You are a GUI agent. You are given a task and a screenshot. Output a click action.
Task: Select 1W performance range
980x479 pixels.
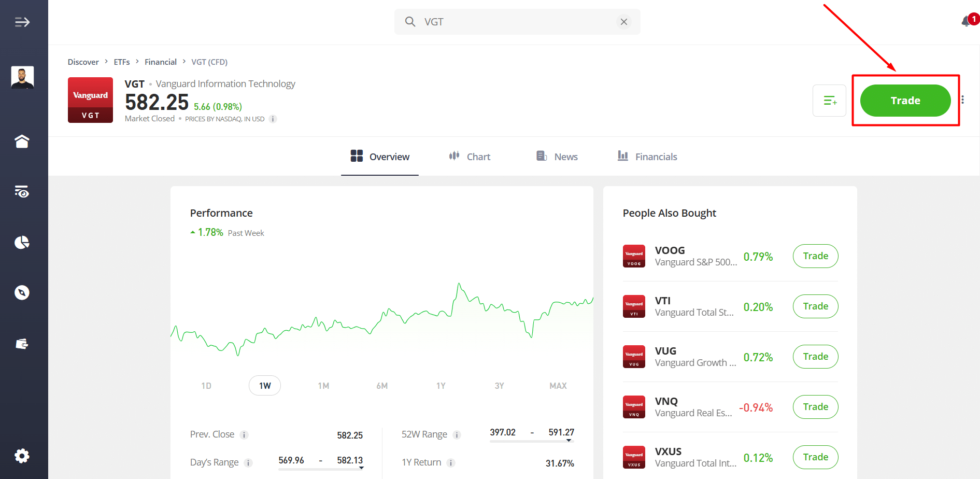(265, 386)
